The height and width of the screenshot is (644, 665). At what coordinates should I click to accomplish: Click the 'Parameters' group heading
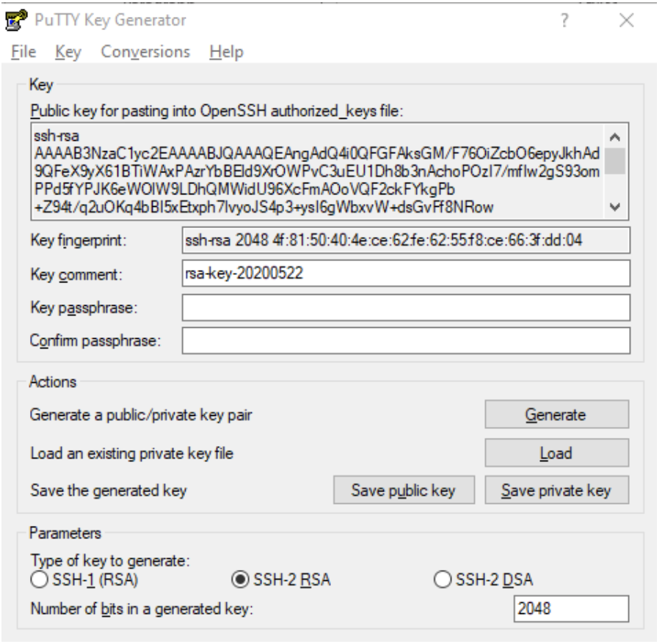click(65, 533)
